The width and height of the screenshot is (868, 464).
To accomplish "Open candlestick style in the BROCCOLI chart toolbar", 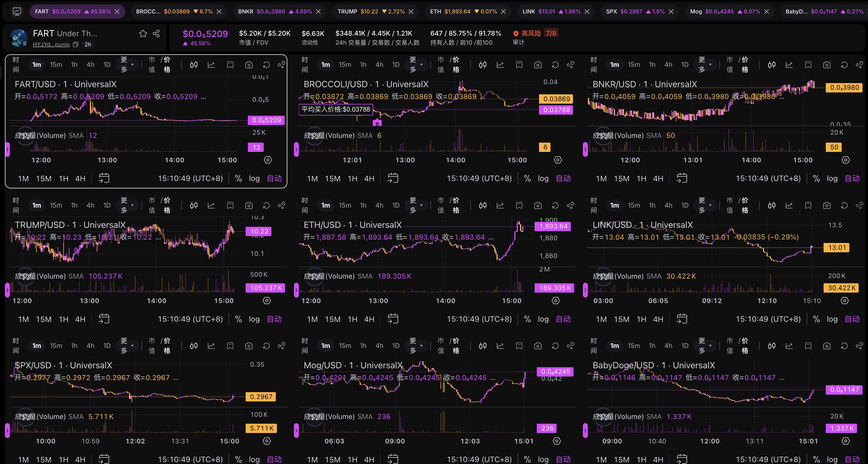I will coord(483,65).
